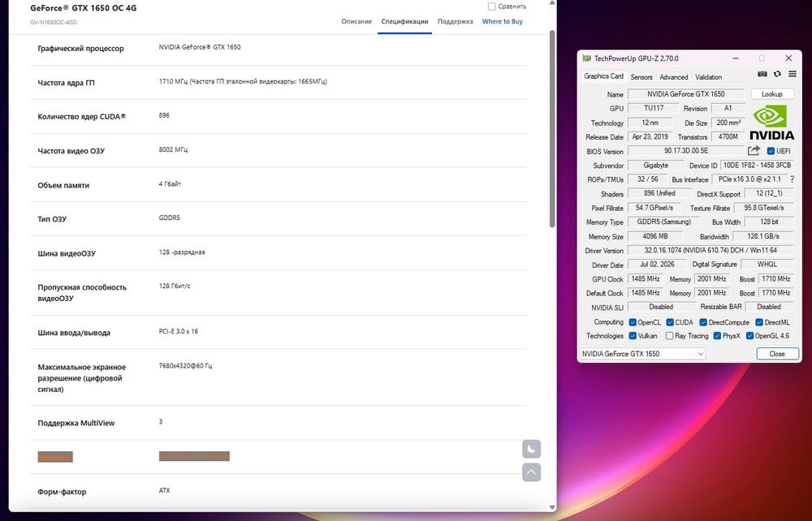The image size is (812, 521).
Task: Click the BIOS Version field
Action: tap(685, 151)
